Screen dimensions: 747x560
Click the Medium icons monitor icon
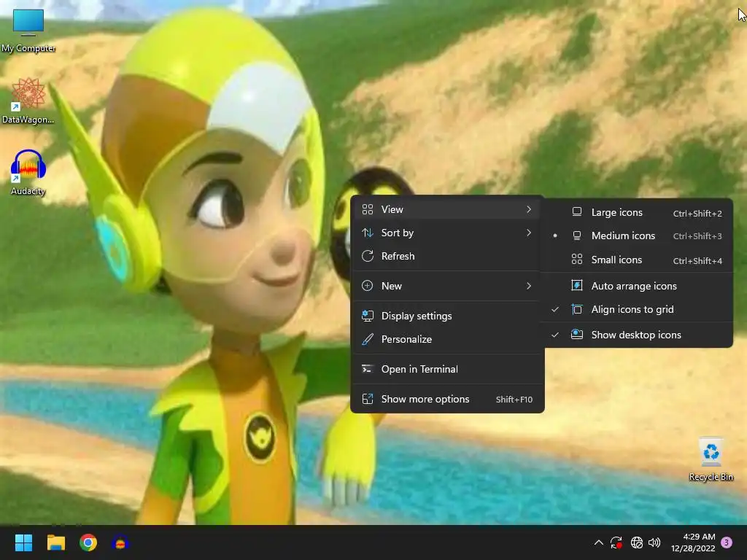click(x=577, y=236)
